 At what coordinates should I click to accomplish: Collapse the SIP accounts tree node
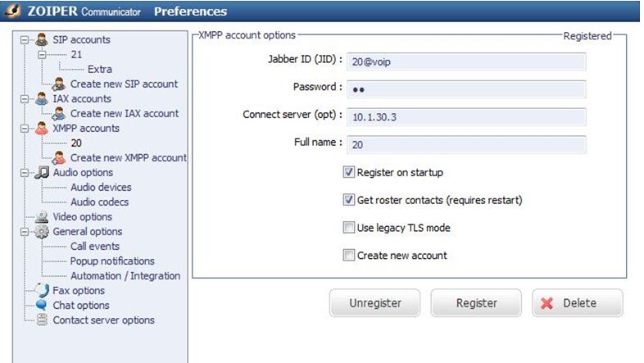pyautogui.click(x=25, y=39)
